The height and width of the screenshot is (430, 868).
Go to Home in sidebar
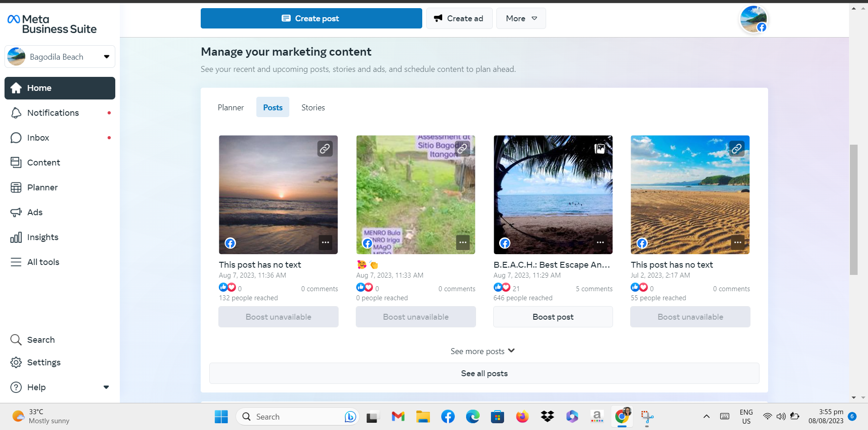[x=60, y=88]
